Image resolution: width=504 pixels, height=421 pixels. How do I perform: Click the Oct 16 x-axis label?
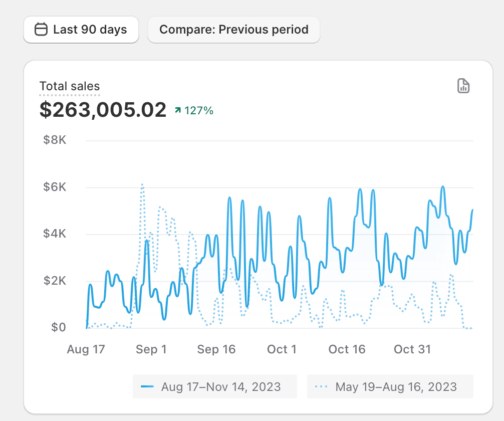tap(347, 349)
